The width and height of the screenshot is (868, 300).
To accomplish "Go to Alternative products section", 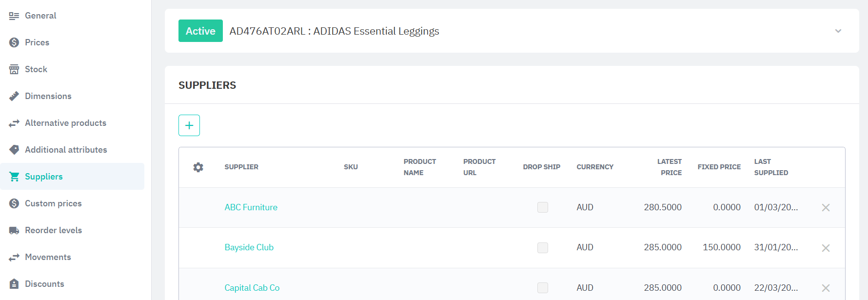I will coord(65,123).
